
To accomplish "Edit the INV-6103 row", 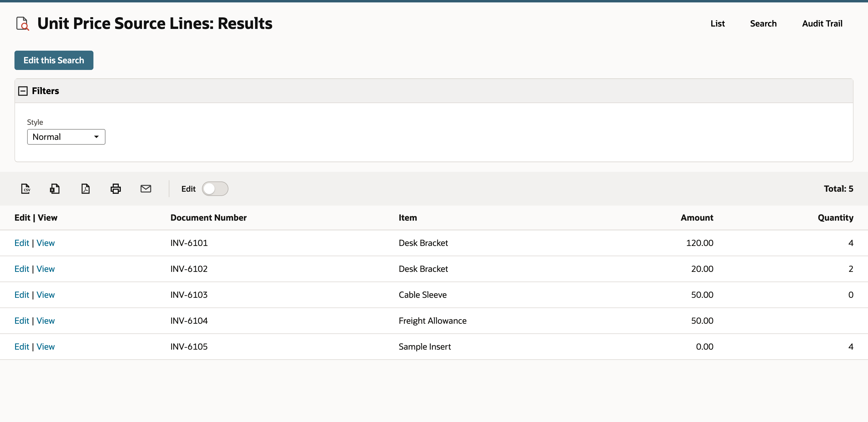I will click(22, 295).
